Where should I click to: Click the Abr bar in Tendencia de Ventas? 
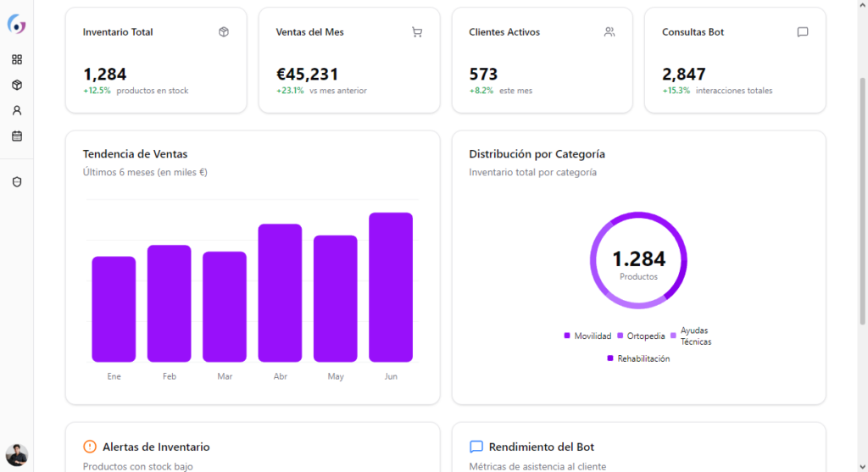pyautogui.click(x=280, y=292)
